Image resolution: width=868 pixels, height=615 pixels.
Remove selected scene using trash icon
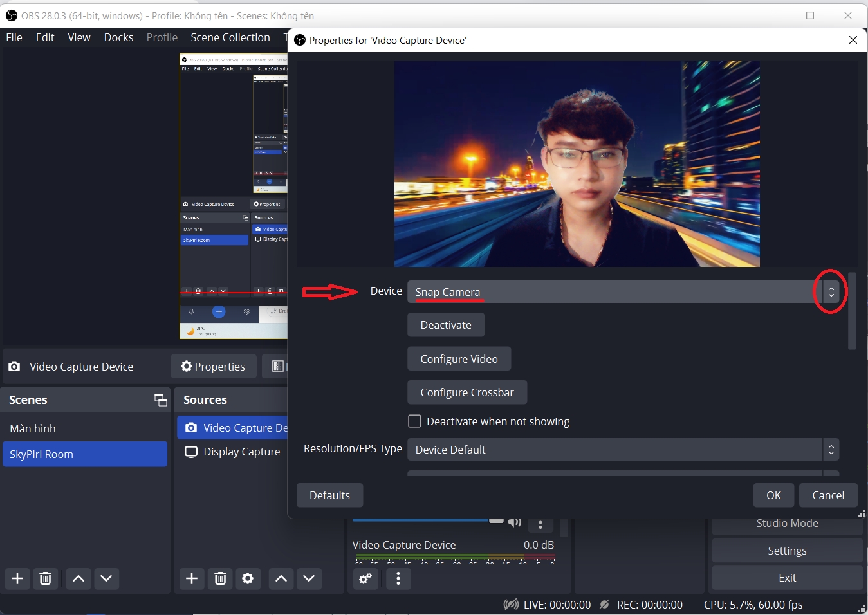(x=45, y=578)
